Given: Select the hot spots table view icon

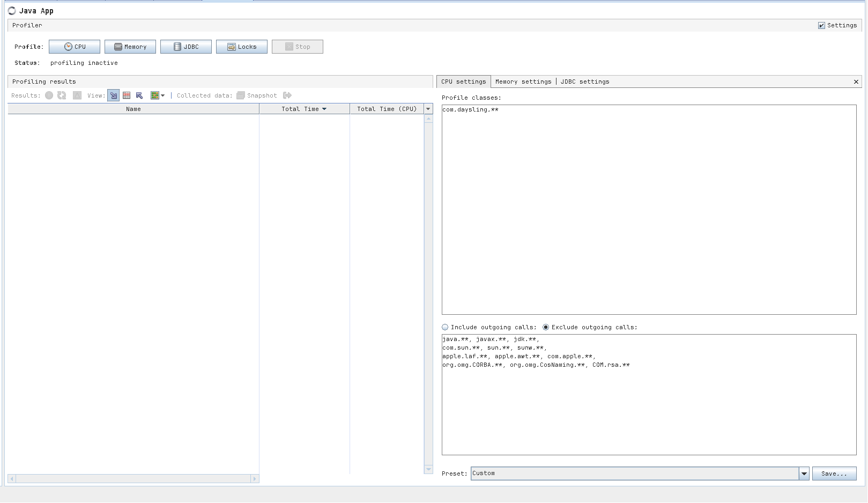Looking at the screenshot, I should 127,95.
